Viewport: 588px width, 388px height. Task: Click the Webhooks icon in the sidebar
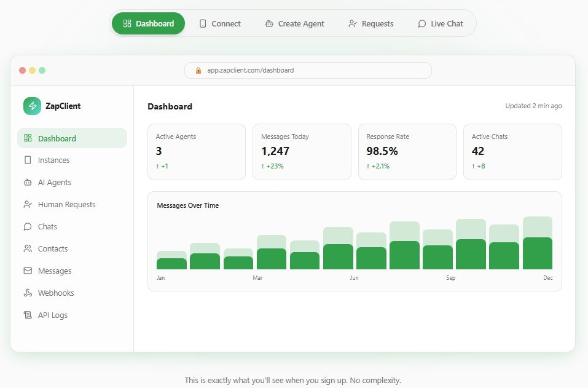pyautogui.click(x=27, y=293)
